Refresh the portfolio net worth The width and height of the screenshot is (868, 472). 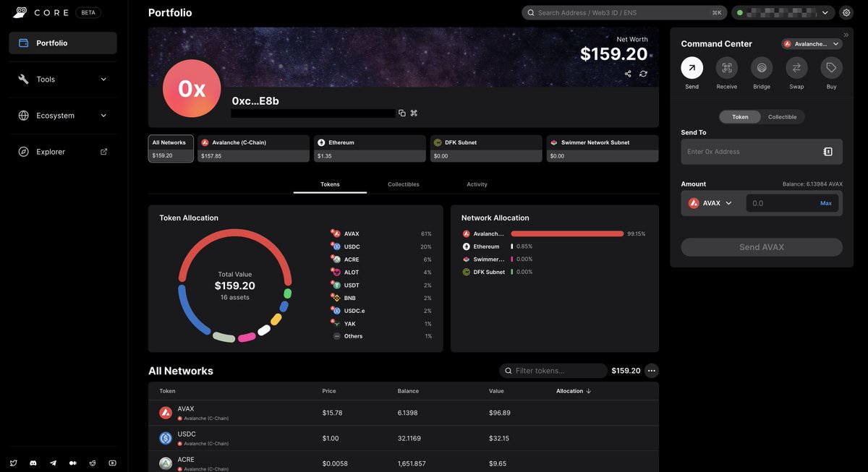click(643, 74)
